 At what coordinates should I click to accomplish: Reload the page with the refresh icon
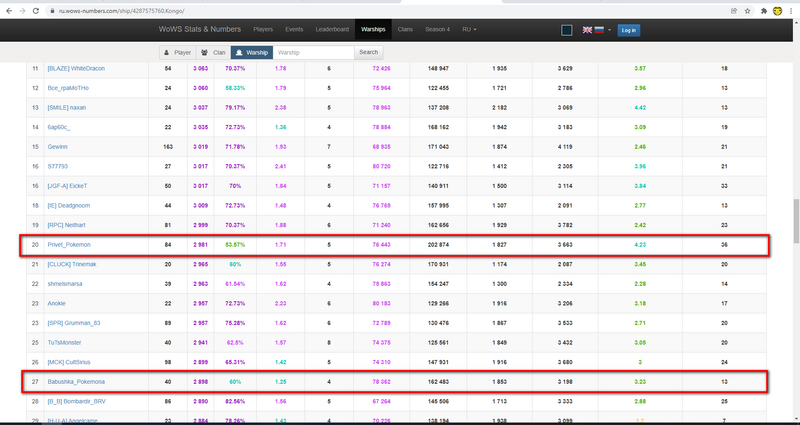(x=37, y=10)
